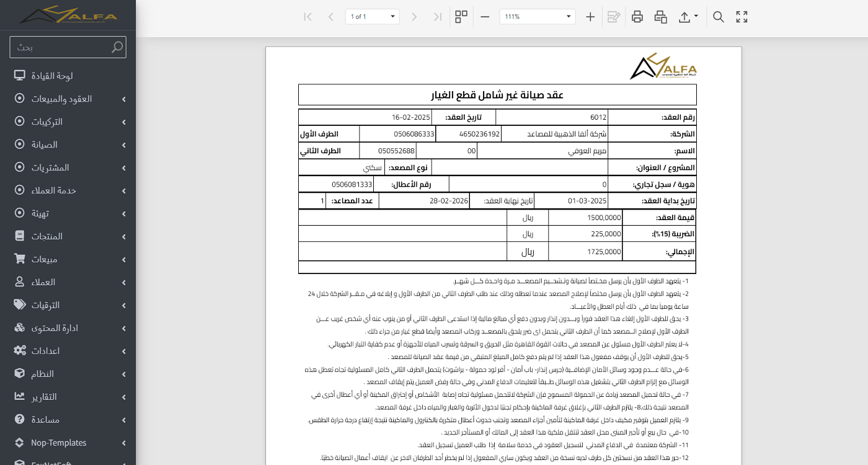
Task: Click total value 1725,0000
Action: (603, 252)
